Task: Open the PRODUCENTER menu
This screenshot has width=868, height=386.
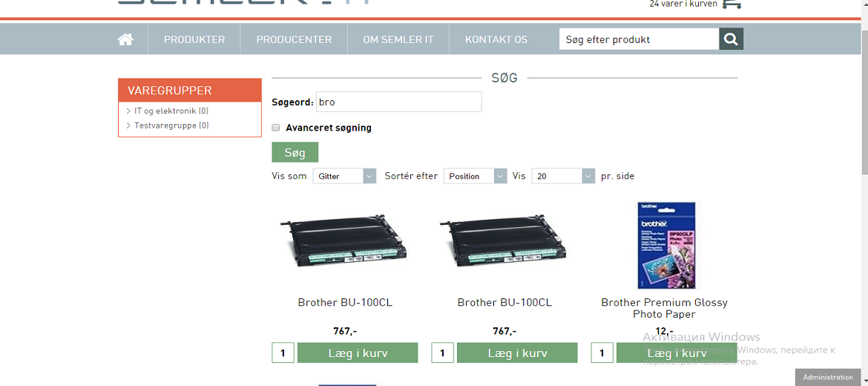Action: (294, 39)
